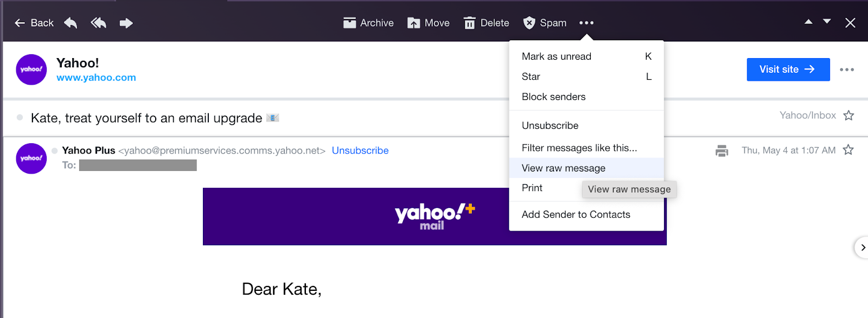This screenshot has width=868, height=318.
Task: Go back using the Back arrow
Action: (x=34, y=23)
